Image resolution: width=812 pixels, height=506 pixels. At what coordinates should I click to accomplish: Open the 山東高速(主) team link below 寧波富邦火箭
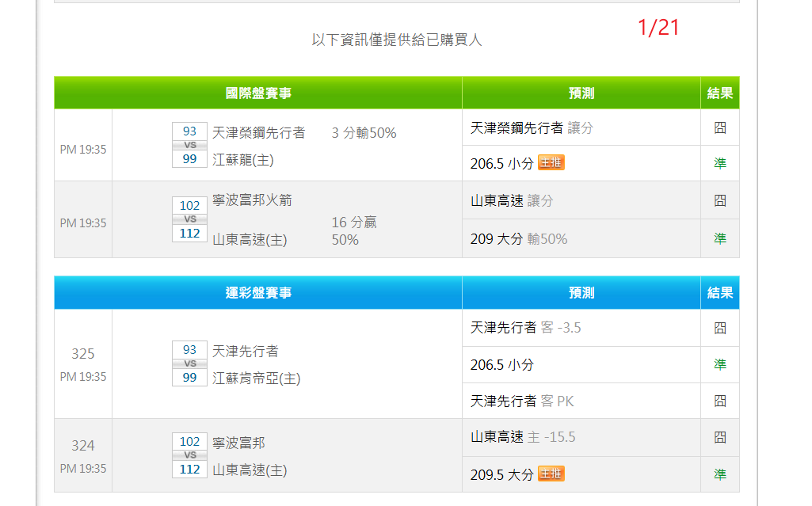pos(250,239)
